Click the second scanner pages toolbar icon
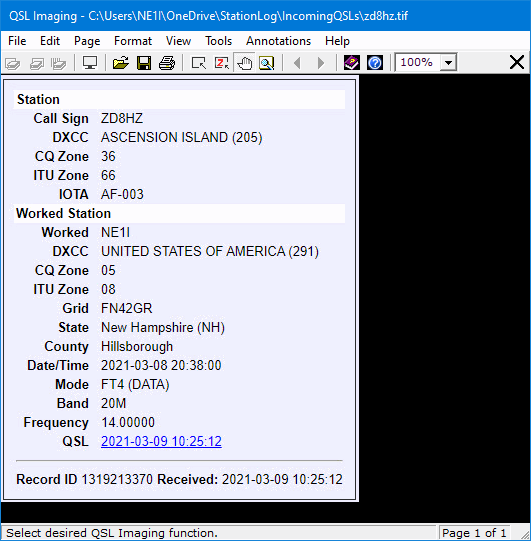Image resolution: width=531 pixels, height=541 pixels. click(x=37, y=63)
